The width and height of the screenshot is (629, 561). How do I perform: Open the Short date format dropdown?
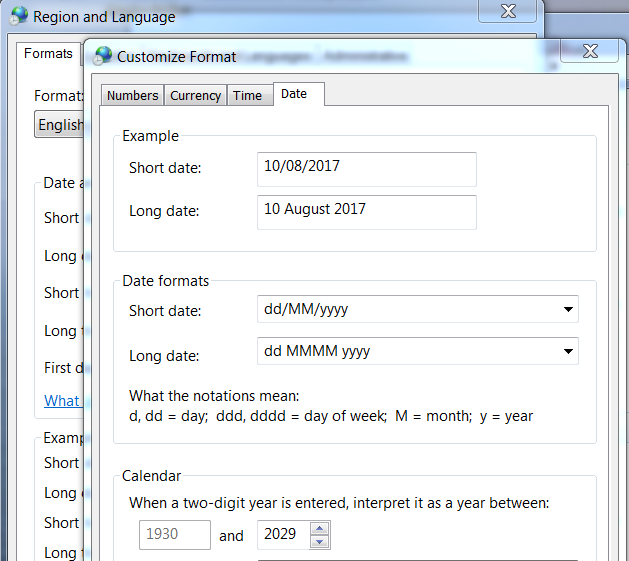[568, 309]
